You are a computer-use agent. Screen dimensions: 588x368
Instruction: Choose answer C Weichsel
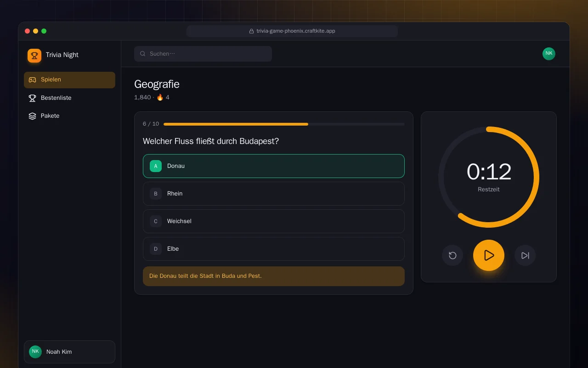coord(274,221)
